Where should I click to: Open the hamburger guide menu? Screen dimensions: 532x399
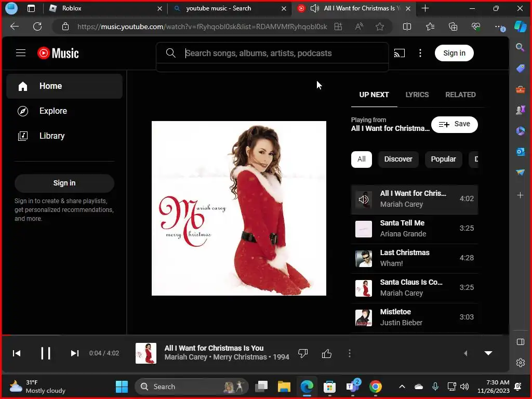[x=21, y=53]
